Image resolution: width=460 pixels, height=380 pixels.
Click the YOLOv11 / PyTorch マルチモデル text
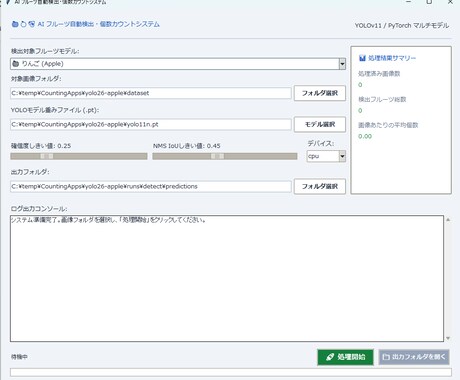click(402, 25)
